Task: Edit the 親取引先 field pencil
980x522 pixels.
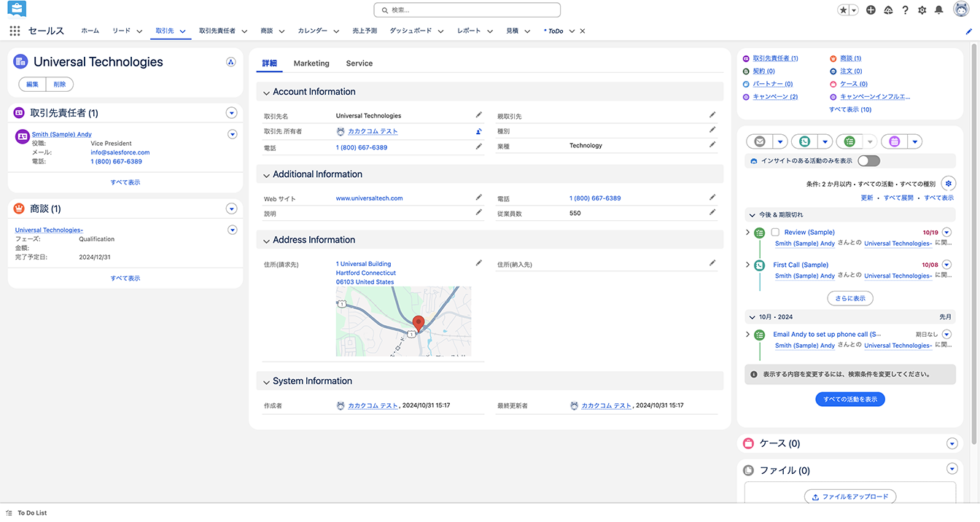Action: (712, 114)
